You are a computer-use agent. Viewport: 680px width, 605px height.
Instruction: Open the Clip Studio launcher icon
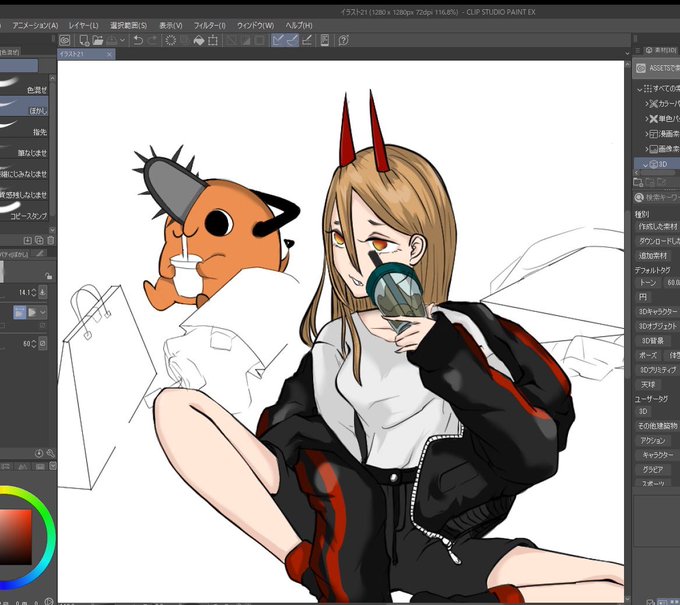[65, 40]
